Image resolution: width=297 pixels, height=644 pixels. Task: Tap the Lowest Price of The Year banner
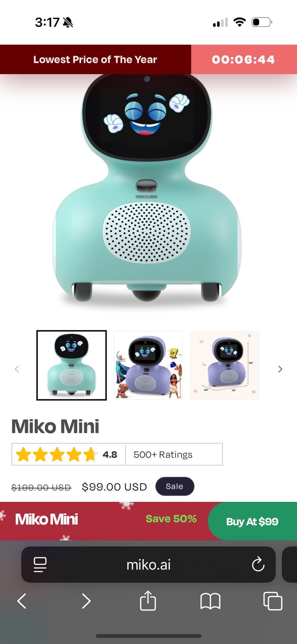95,60
